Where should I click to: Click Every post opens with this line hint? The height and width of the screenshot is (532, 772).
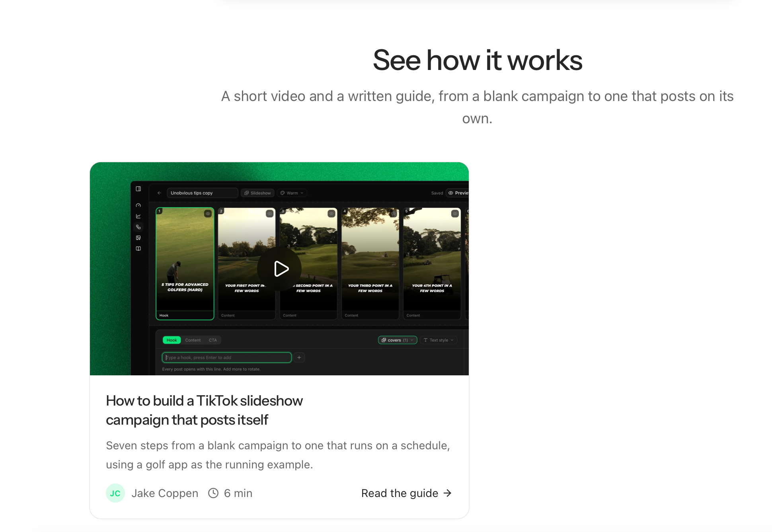(x=211, y=369)
